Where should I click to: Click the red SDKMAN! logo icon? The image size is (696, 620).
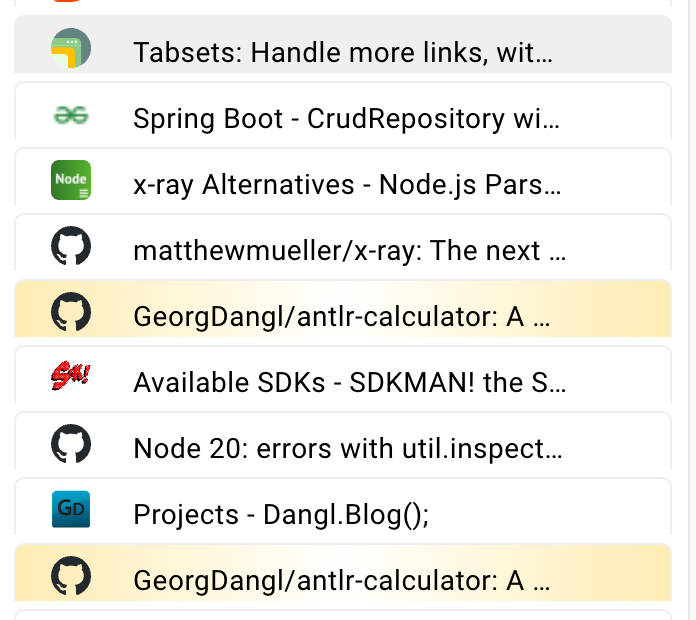coord(71,376)
